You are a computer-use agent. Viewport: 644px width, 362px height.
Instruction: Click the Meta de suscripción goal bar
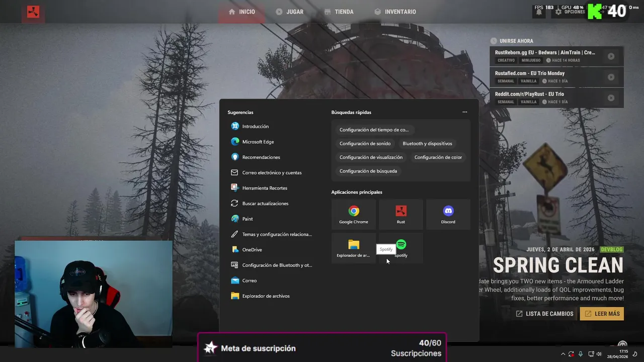pyautogui.click(x=322, y=348)
